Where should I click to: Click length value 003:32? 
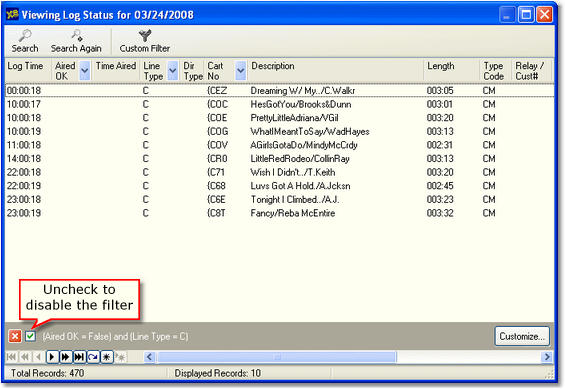tap(440, 213)
